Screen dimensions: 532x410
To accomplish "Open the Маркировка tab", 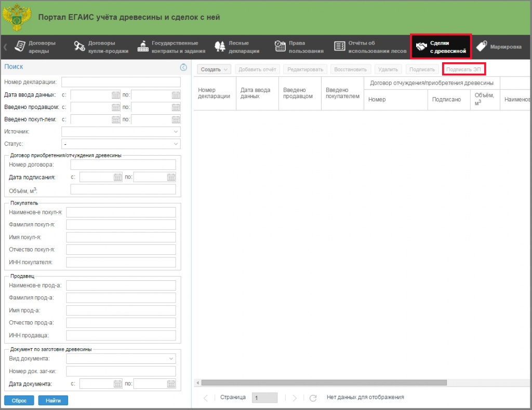I will click(499, 47).
